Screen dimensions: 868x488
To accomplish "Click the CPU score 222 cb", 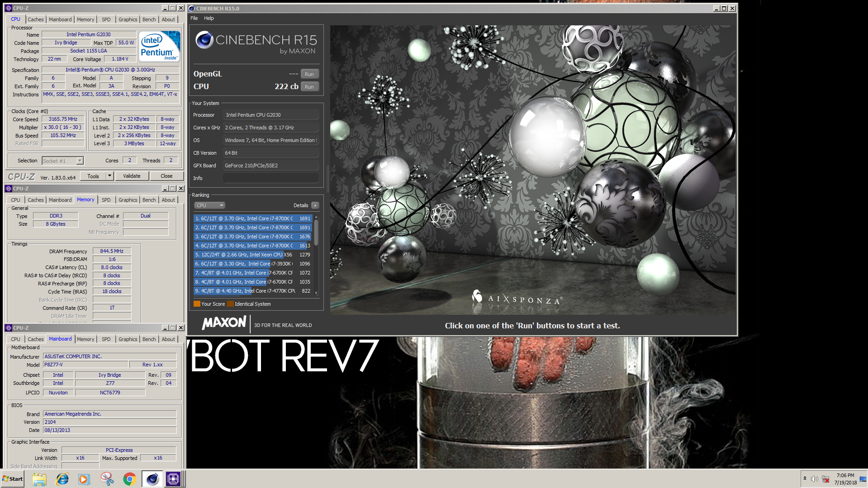I will point(286,86).
